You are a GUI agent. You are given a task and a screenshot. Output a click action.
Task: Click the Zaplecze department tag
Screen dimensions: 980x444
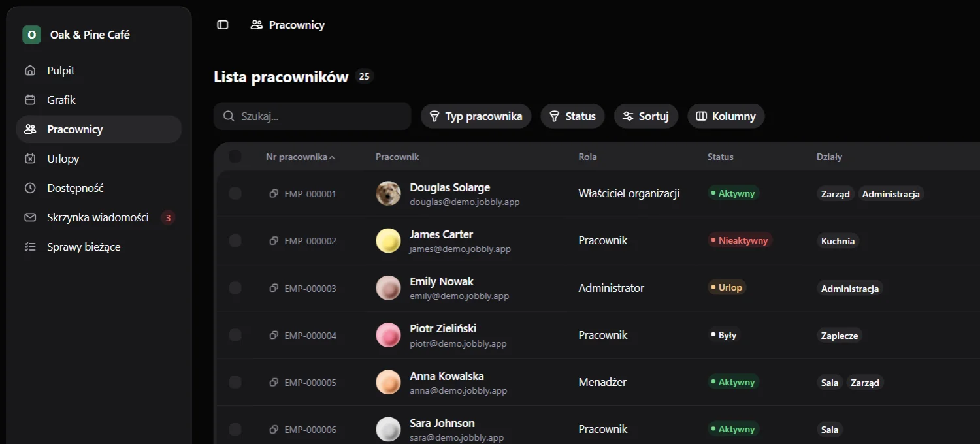[840, 336]
